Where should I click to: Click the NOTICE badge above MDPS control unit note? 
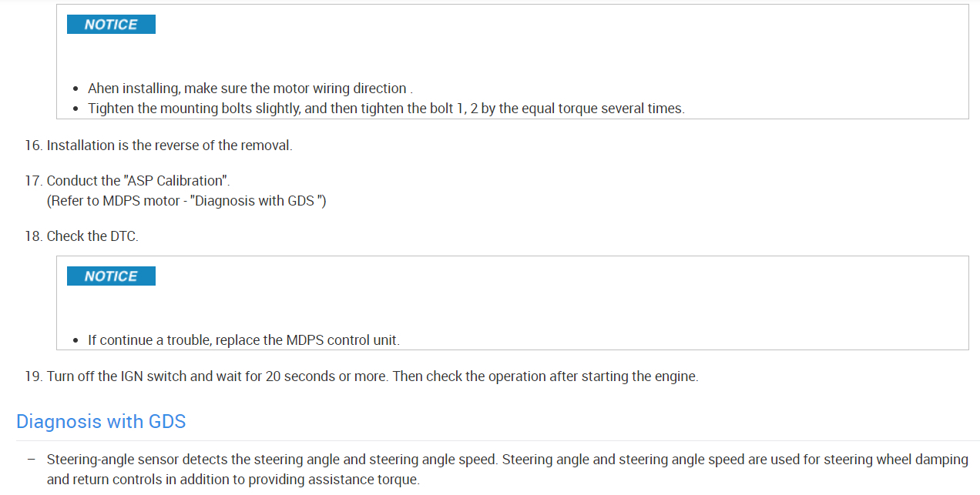coord(111,276)
